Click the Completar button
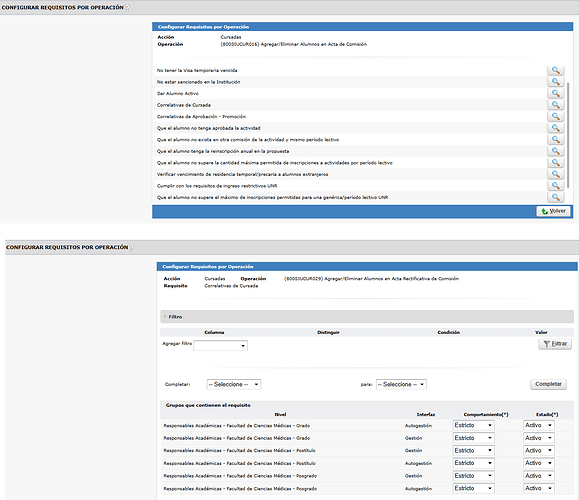 click(x=548, y=384)
